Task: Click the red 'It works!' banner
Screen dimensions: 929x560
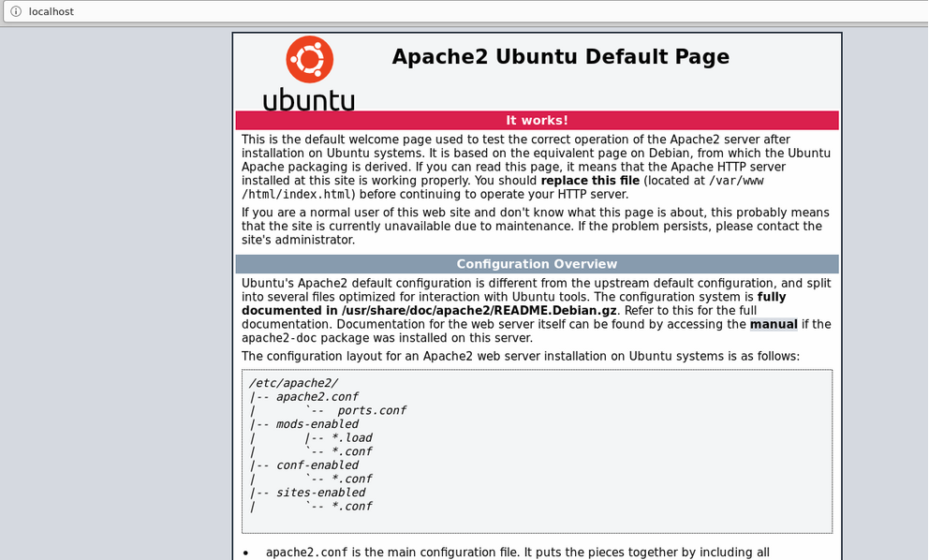Action: tap(537, 120)
